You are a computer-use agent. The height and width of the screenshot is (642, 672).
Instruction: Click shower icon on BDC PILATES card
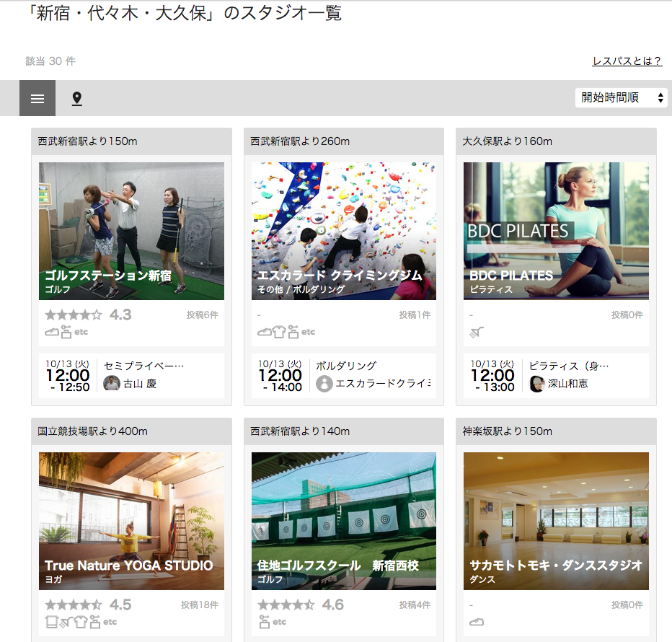477,332
